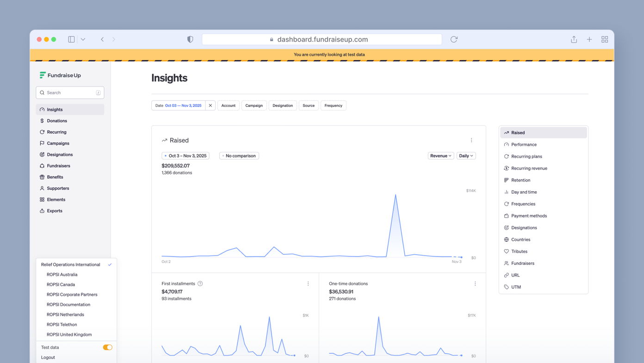This screenshot has height=363, width=644.
Task: Expand the browser tab overview chevron
Action: pyautogui.click(x=83, y=39)
